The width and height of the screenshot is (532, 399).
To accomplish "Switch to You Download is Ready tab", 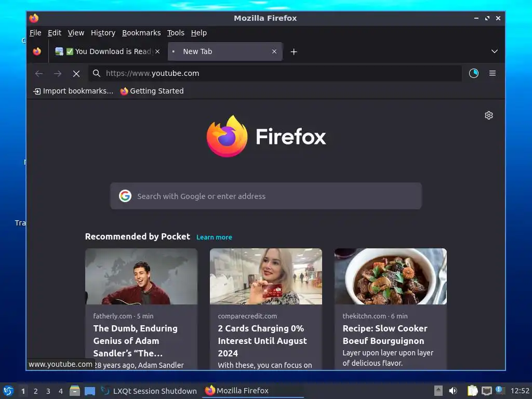I will click(108, 51).
